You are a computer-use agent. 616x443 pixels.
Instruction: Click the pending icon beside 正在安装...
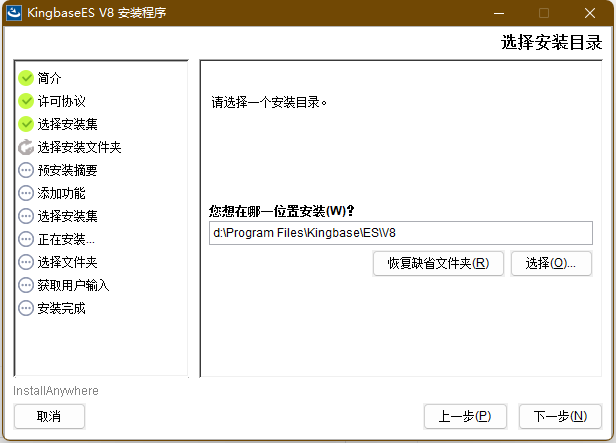tap(26, 239)
